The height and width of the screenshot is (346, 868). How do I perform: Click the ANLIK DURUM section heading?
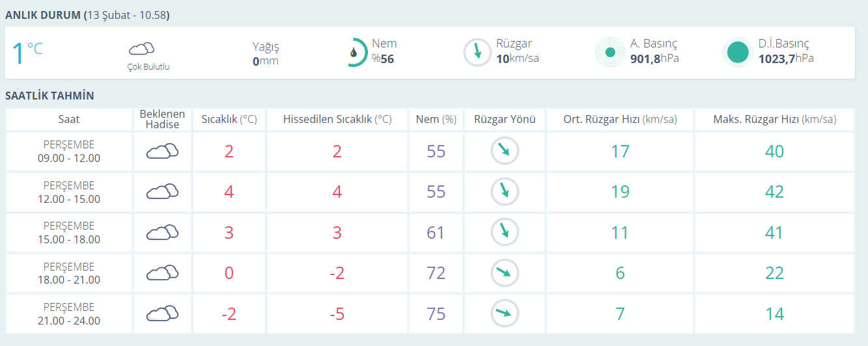[x=44, y=14]
